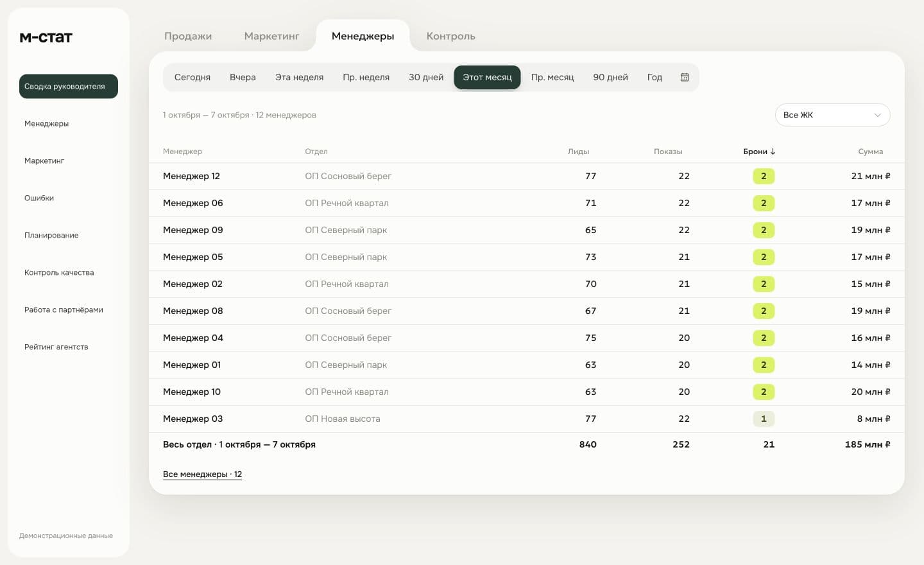Click Менеджер 08 name
Image resolution: width=924 pixels, height=565 pixels.
193,311
